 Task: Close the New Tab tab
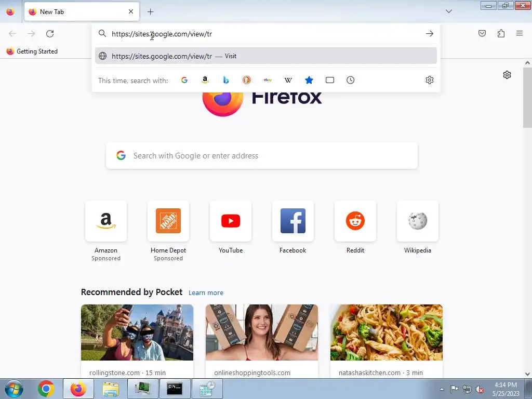[131, 11]
